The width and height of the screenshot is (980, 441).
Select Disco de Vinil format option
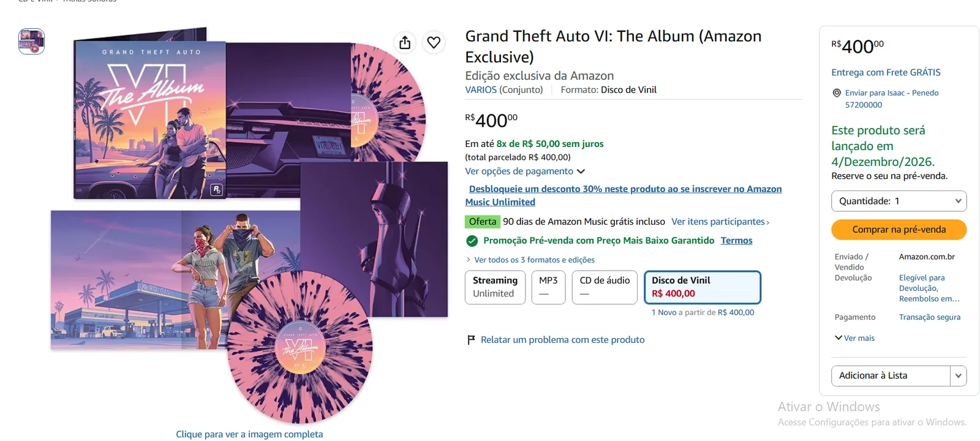pyautogui.click(x=703, y=287)
